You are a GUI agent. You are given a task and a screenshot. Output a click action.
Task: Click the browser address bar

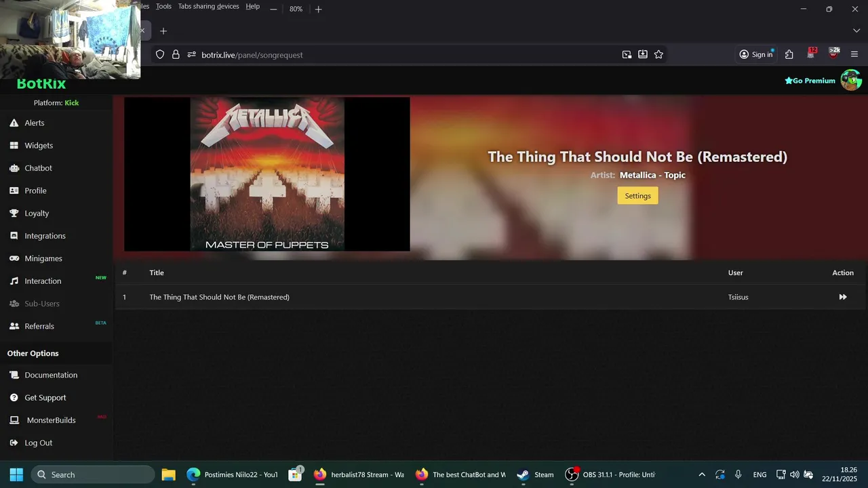point(407,55)
